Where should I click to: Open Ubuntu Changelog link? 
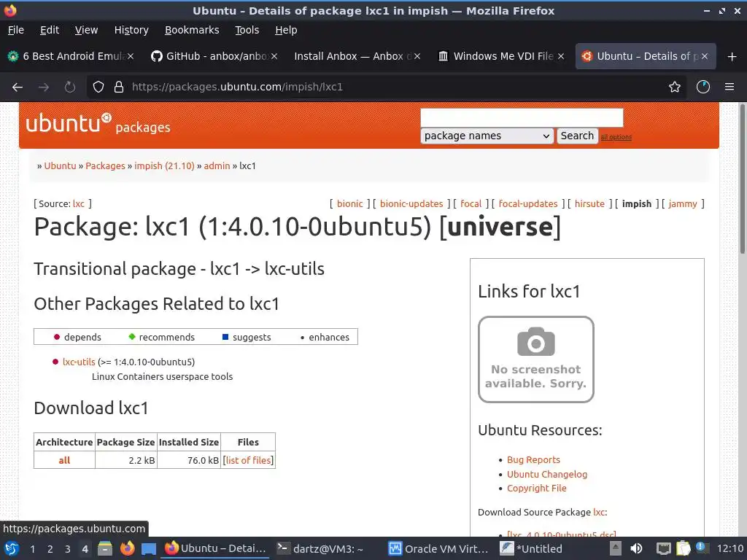coord(547,474)
